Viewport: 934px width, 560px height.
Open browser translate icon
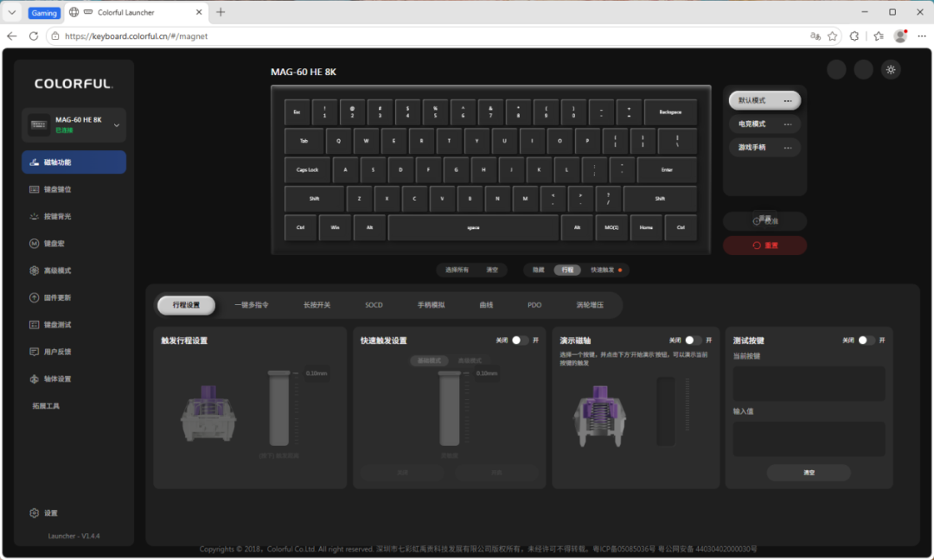815,36
